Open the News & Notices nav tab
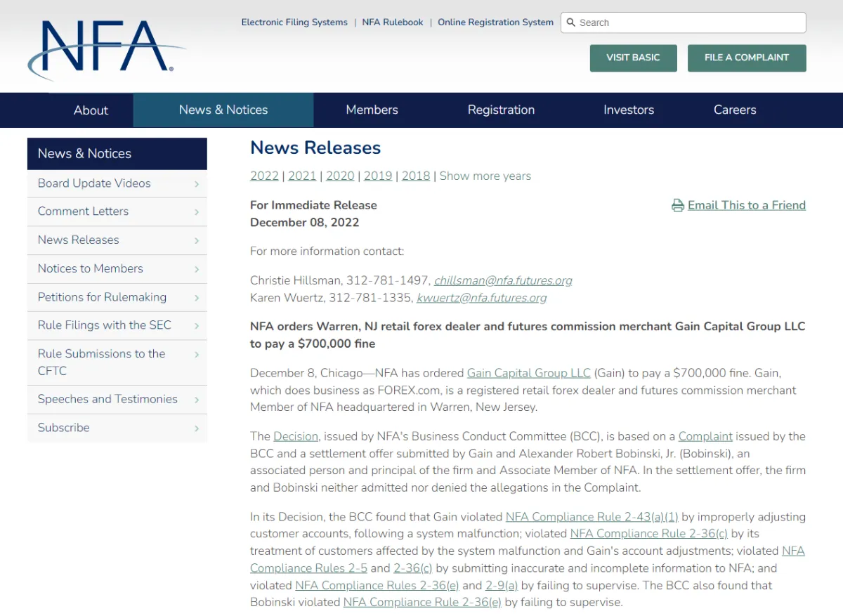 (223, 110)
